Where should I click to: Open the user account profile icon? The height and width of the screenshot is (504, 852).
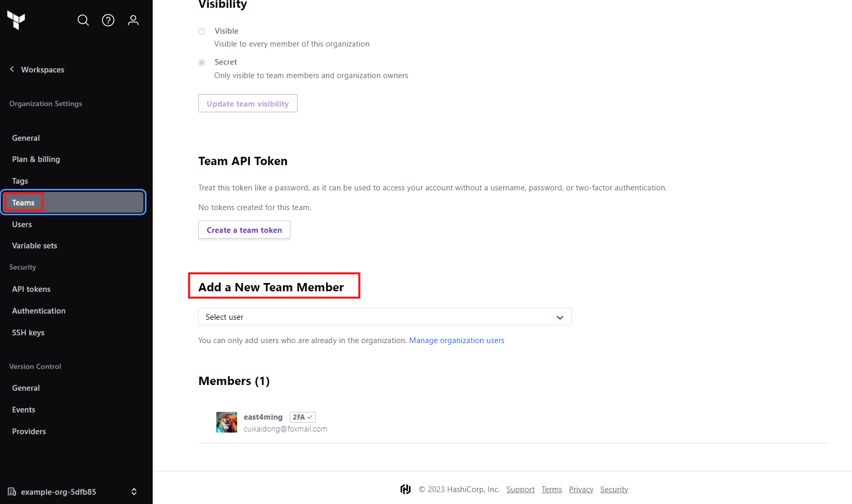(x=134, y=20)
